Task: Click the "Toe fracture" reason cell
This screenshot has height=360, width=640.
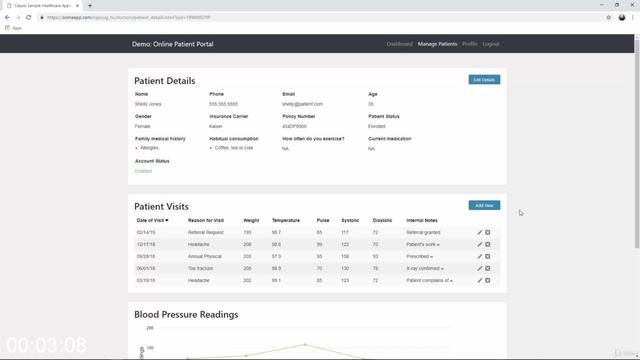Action: point(200,269)
